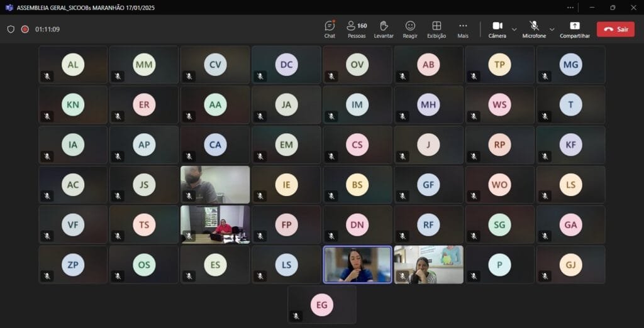Toggle the Câmera on or off

497,29
